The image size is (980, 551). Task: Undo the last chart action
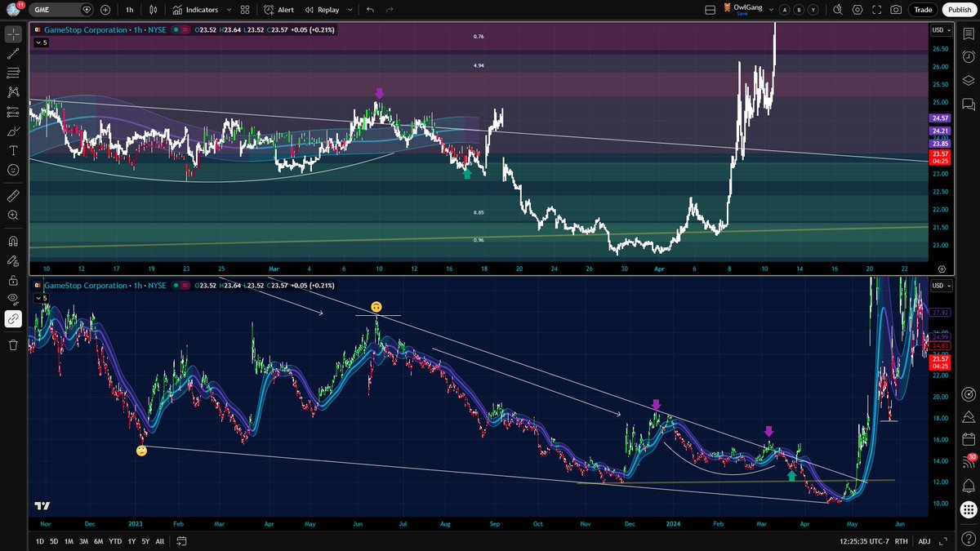pyautogui.click(x=371, y=10)
